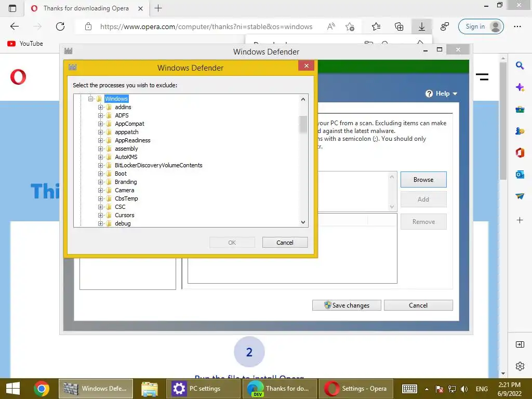Open Edge sidebar search icon
Screen dimensions: 532x399
(x=520, y=65)
